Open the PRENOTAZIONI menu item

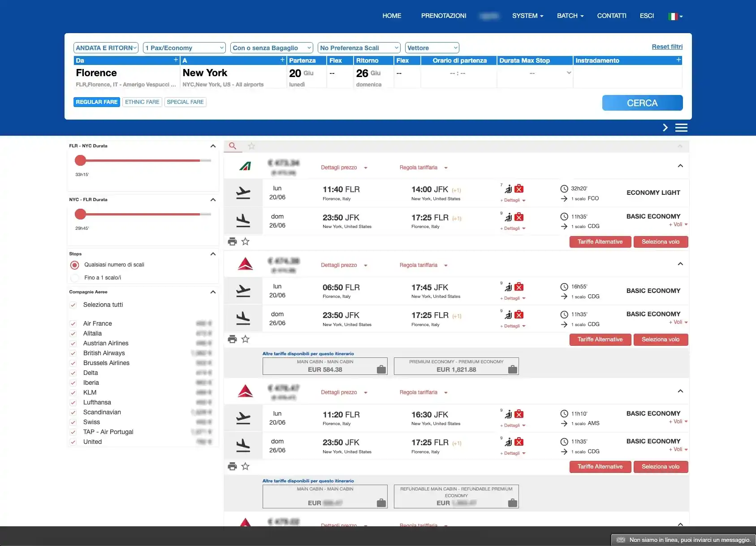click(443, 16)
